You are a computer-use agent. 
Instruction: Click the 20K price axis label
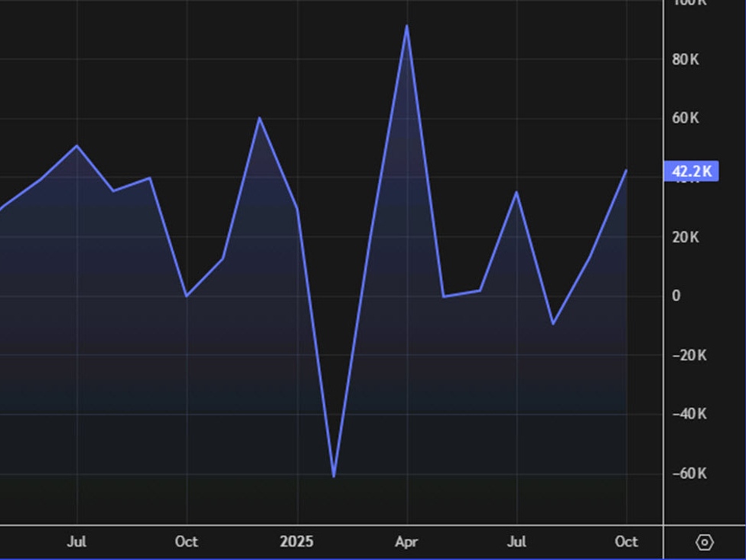point(684,237)
